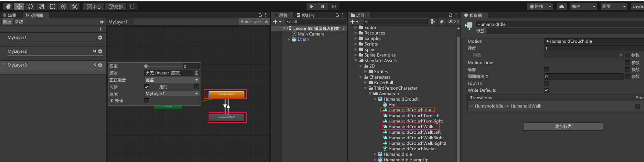Open the Layers (图层) dropdown in toolbar
This screenshot has height=162, width=644.
[614, 7]
